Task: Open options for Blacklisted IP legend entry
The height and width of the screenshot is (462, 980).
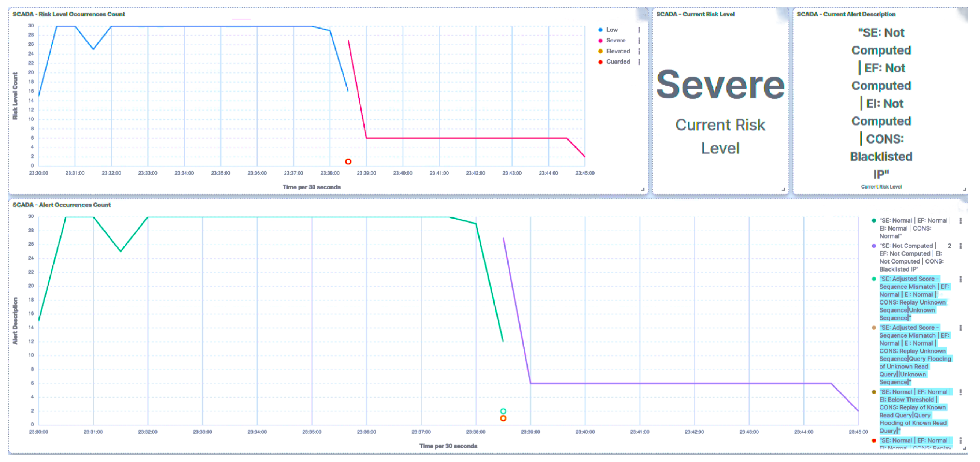Action: 960,246
